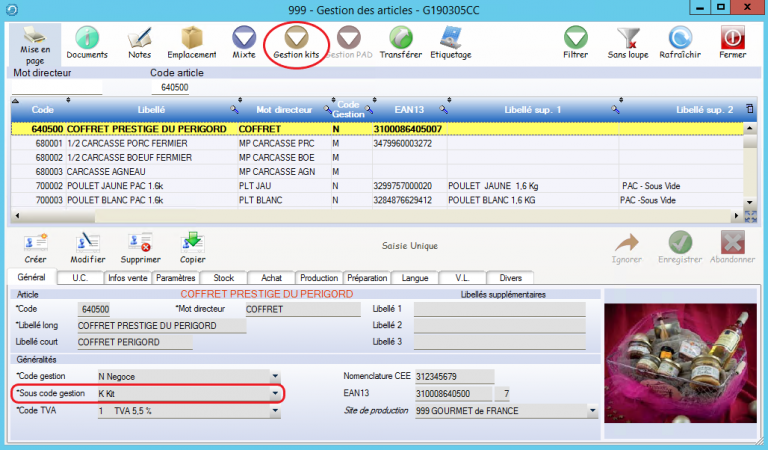Click the Documents toolbar icon
The height and width of the screenshot is (450, 768).
[x=87, y=39]
